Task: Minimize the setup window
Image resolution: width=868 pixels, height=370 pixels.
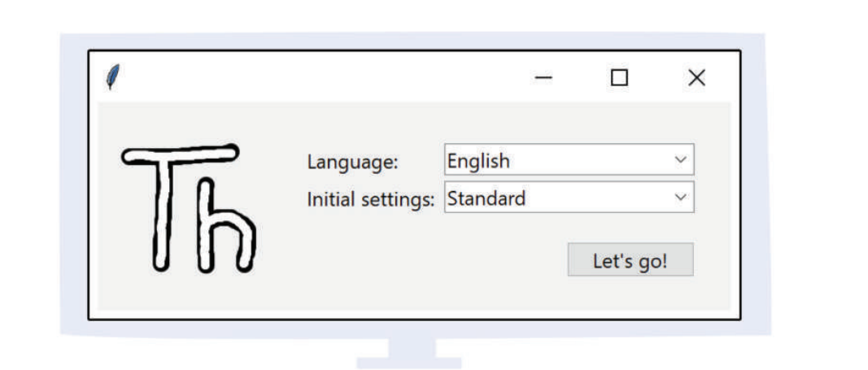Action: (543, 78)
